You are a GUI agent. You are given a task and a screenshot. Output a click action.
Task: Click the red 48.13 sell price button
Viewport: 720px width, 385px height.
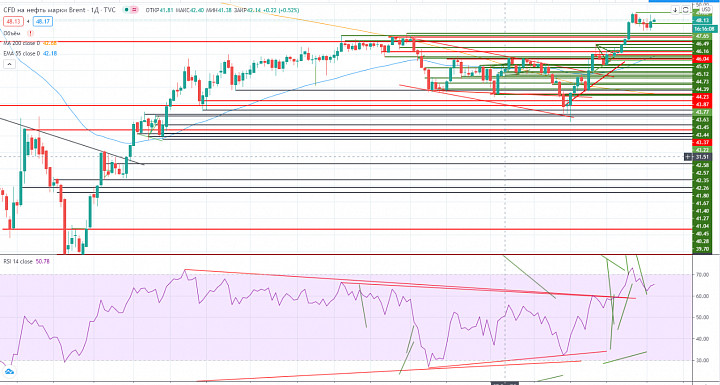tap(12, 21)
